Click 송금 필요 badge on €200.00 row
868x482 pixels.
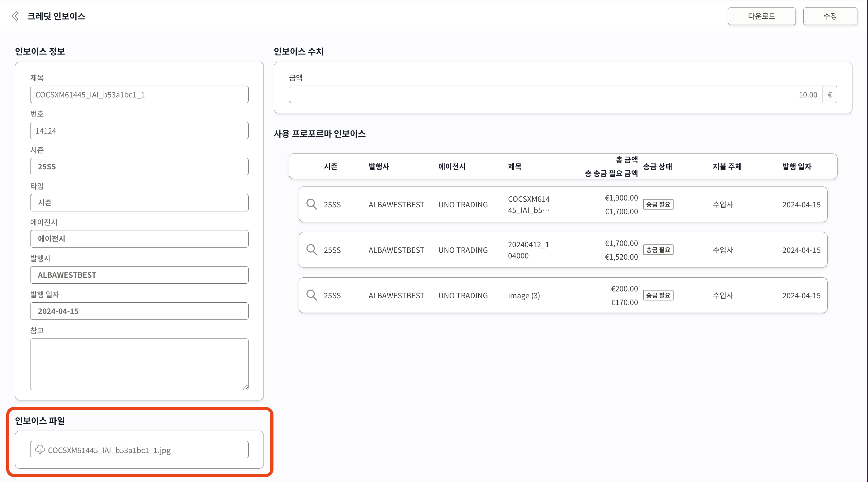click(658, 295)
